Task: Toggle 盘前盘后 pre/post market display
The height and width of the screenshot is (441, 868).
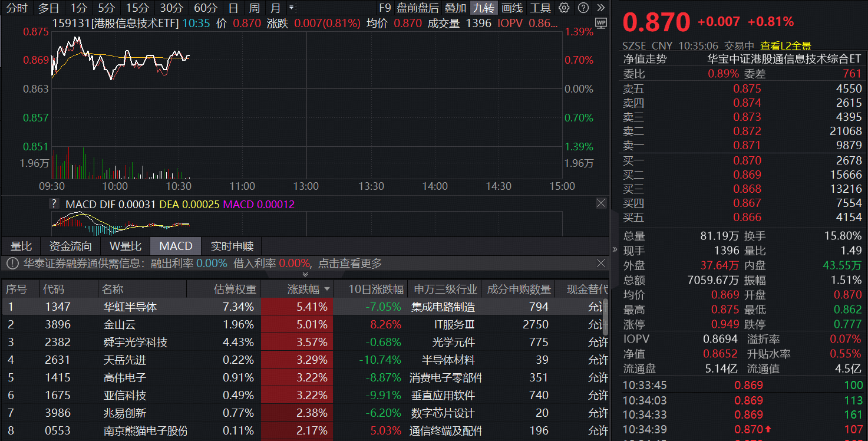Action: point(417,8)
